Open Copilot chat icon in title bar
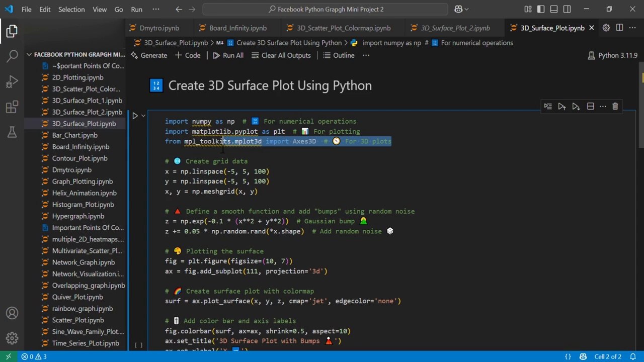Viewport: 644px width, 362px height. (458, 9)
